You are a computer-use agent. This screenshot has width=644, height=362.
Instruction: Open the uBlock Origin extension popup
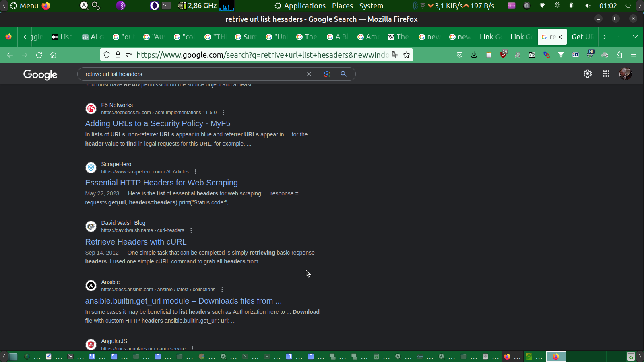[x=503, y=55]
